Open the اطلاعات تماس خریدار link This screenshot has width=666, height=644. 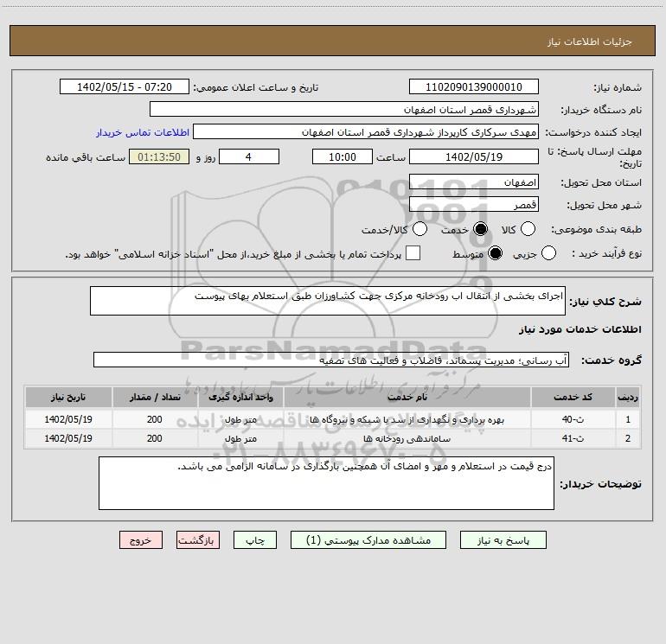pos(143,132)
